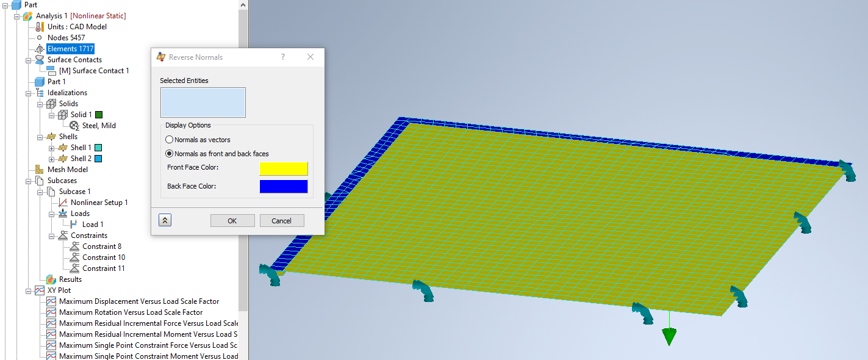The width and height of the screenshot is (868, 360).
Task: Click the Surface Contacts icon
Action: (x=40, y=60)
